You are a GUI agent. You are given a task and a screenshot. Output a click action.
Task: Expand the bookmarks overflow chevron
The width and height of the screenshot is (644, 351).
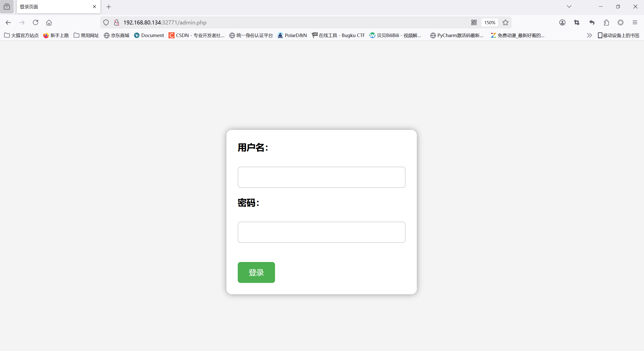tap(589, 35)
